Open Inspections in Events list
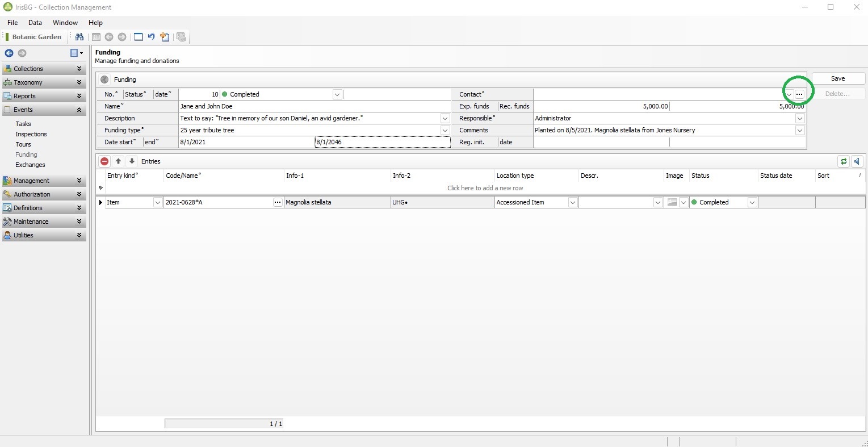Image resolution: width=868 pixels, height=447 pixels. pos(31,134)
